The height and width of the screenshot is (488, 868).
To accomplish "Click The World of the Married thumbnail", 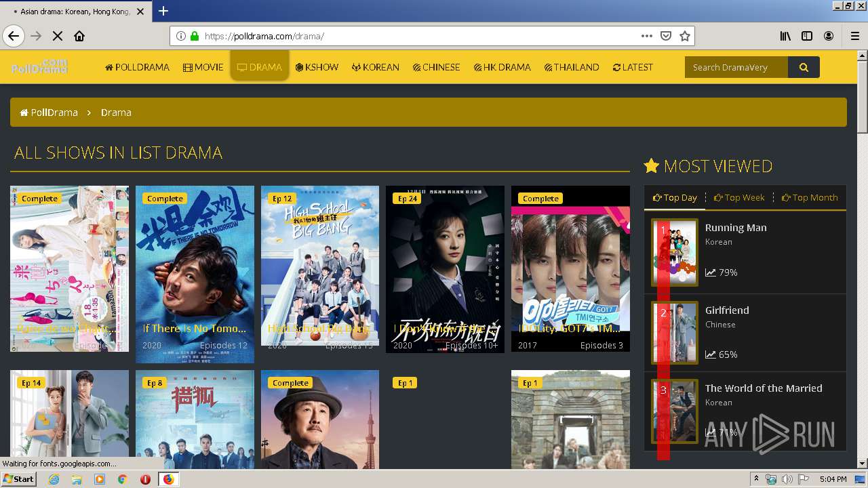I will coord(675,411).
